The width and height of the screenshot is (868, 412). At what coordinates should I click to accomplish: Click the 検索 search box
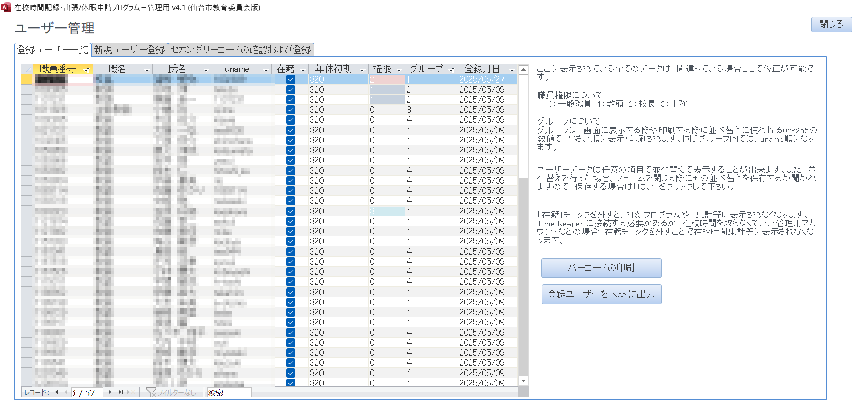pyautogui.click(x=229, y=392)
